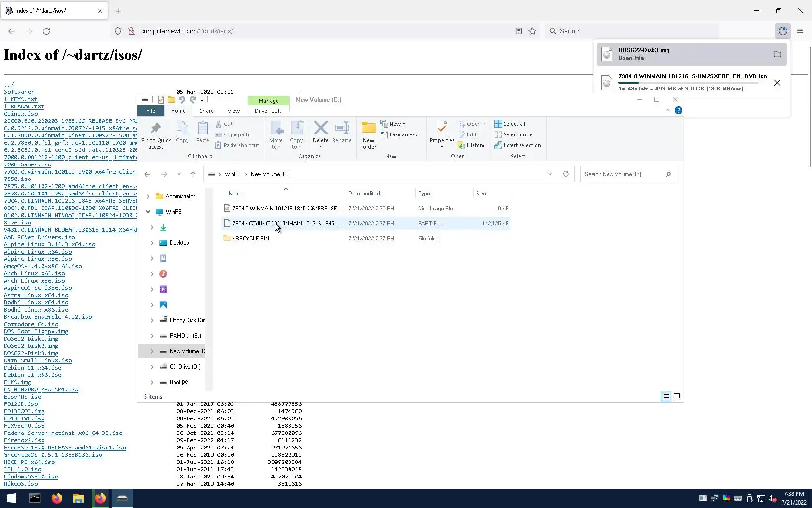Click Edit in the Open group
Image resolution: width=812 pixels, height=508 pixels.
pos(467,134)
